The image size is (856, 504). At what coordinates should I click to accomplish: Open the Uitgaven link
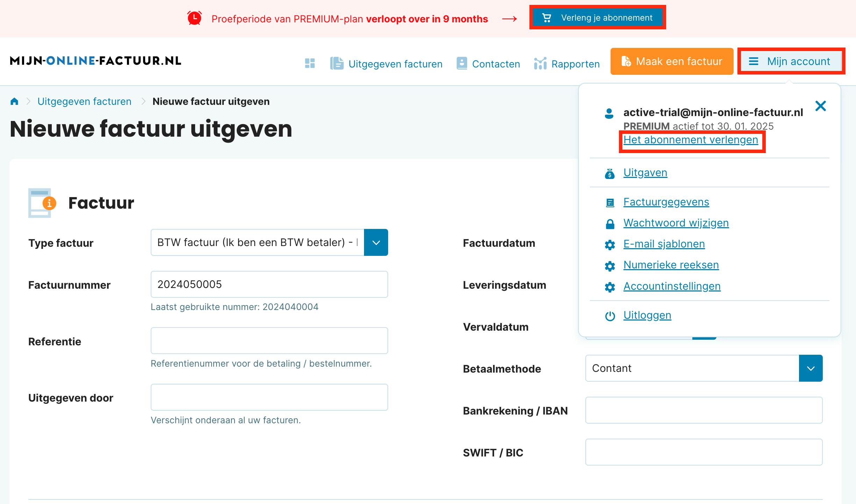pyautogui.click(x=645, y=173)
